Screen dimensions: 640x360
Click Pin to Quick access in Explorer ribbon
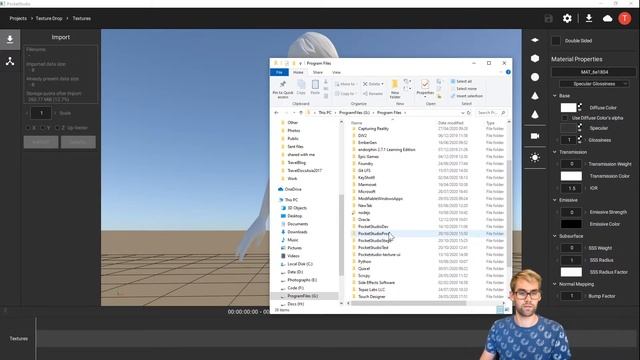coord(282,89)
